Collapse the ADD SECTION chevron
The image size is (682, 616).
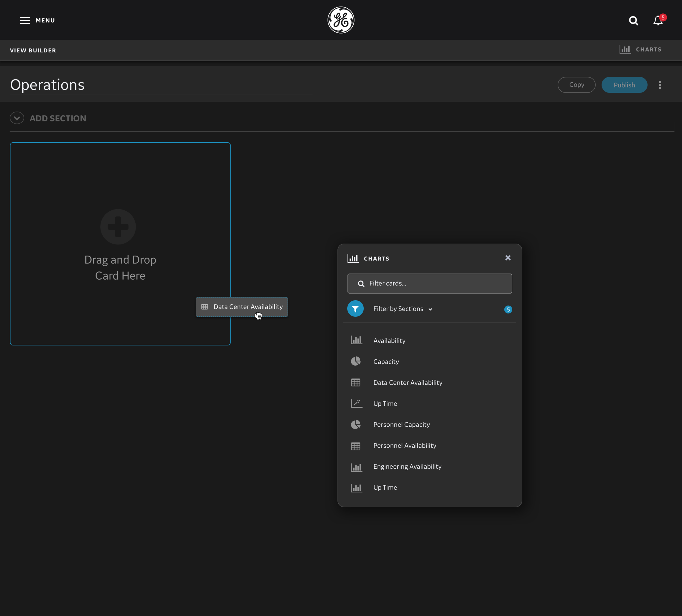pyautogui.click(x=17, y=118)
